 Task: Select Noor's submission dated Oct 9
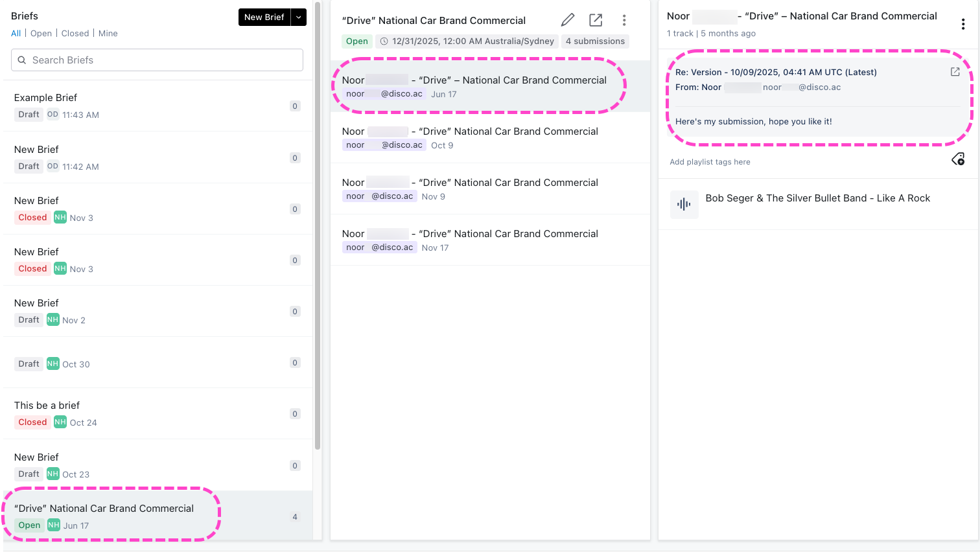pos(490,137)
